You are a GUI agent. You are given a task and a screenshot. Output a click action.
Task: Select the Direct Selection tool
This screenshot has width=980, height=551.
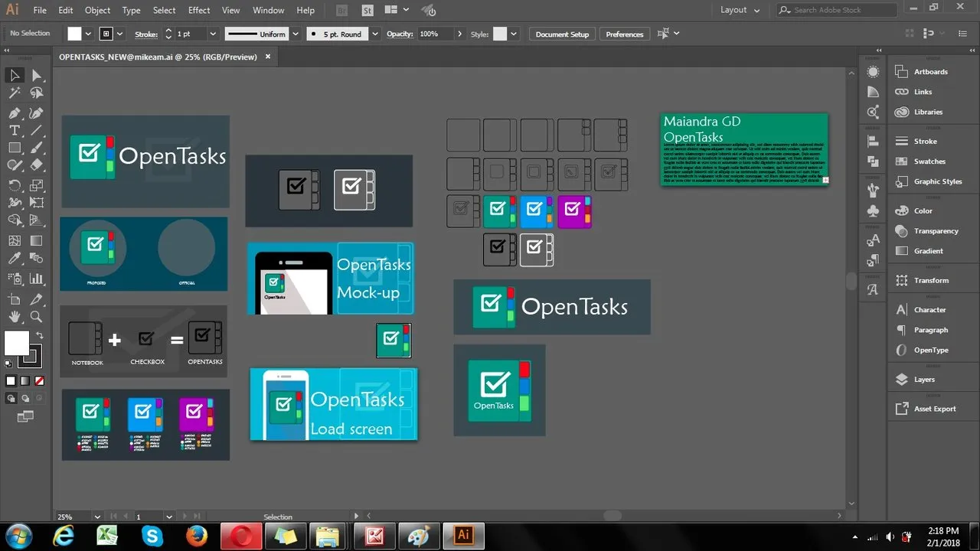pos(36,75)
